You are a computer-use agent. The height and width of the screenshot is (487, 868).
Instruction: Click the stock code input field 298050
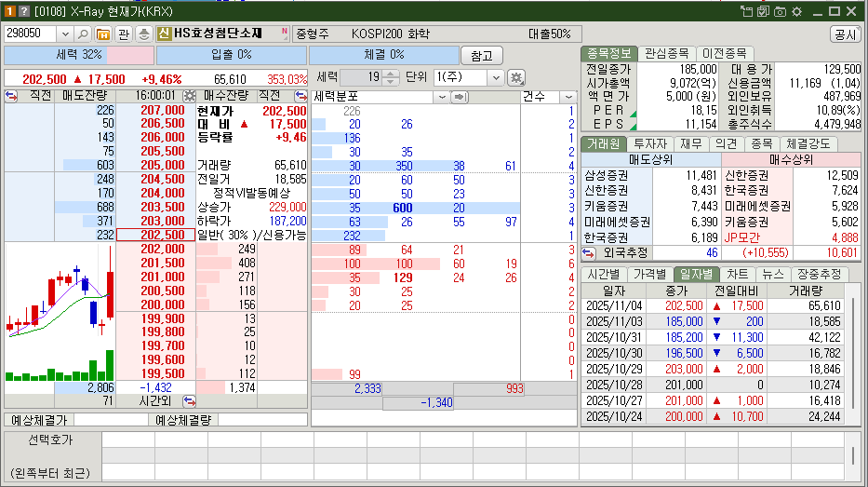pos(31,34)
